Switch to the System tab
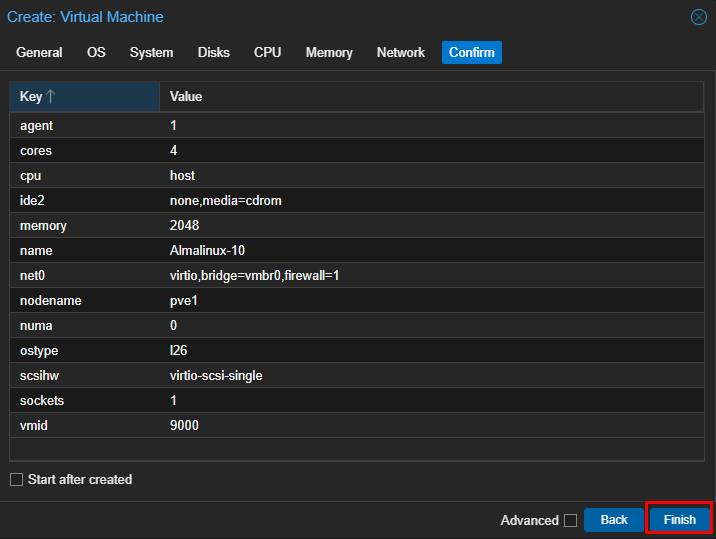Screen dimensions: 716x539 (152, 53)
